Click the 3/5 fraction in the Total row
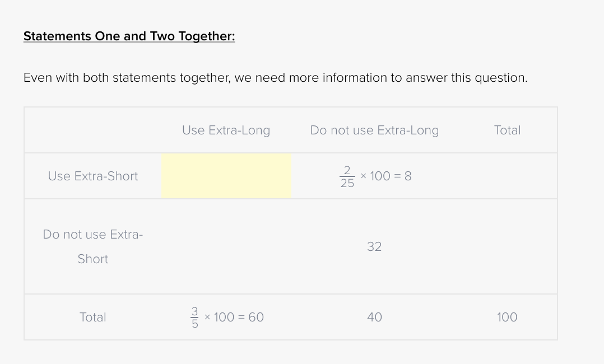The height and width of the screenshot is (364, 604). click(x=195, y=318)
